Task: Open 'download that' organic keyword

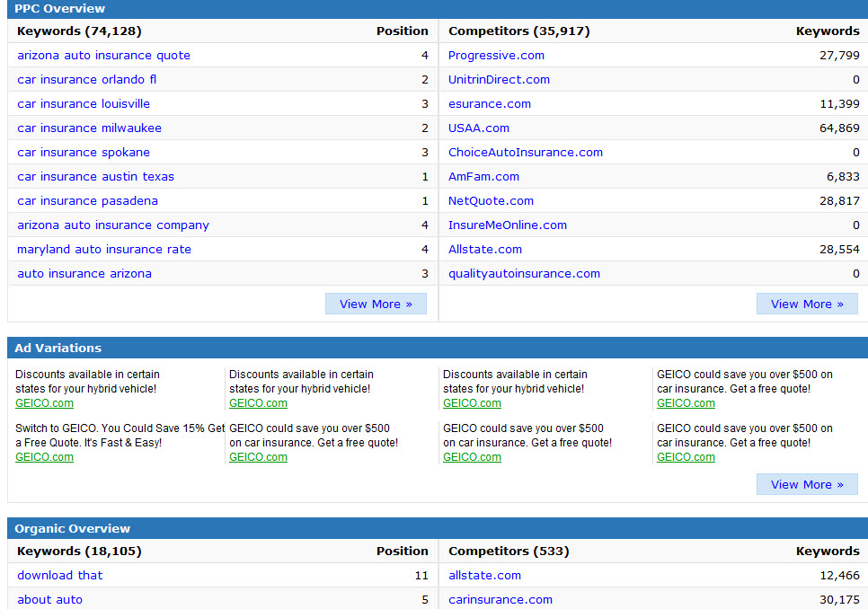Action: (x=60, y=575)
